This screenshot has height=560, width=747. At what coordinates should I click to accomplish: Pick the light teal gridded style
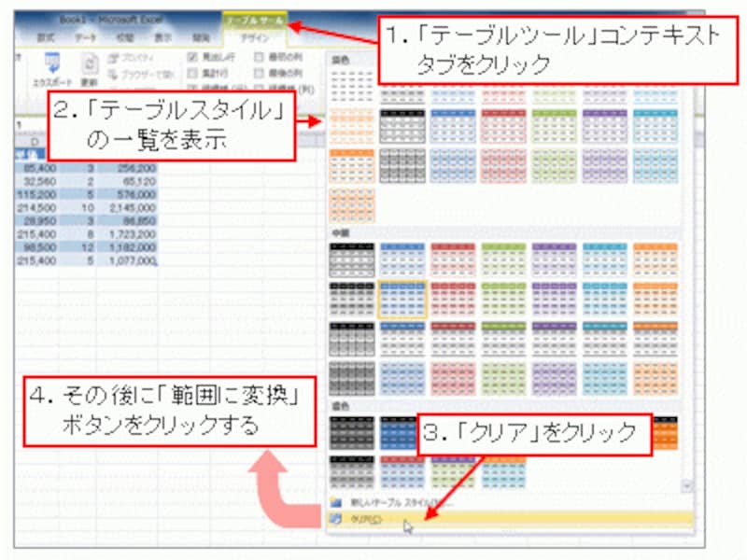coord(655,166)
